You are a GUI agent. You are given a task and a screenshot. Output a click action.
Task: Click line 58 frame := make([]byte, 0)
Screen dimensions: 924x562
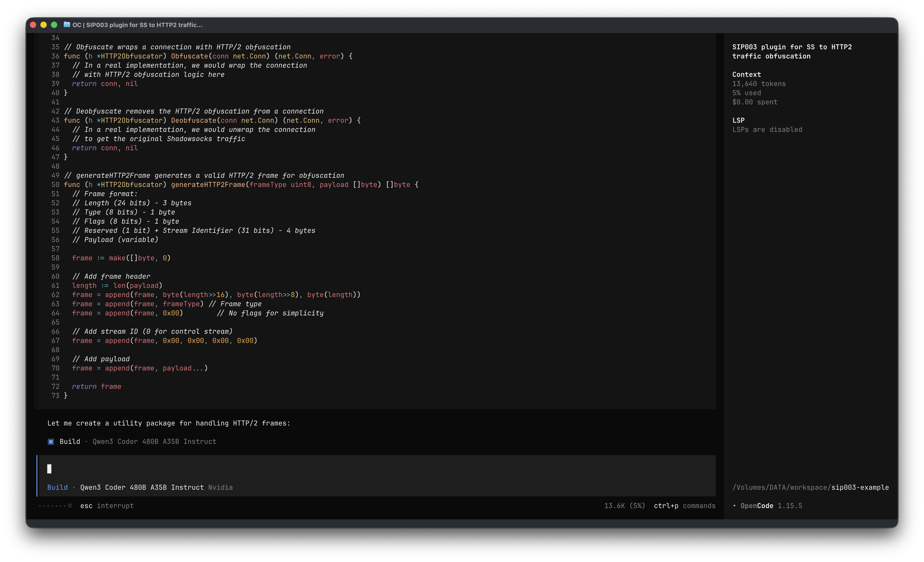[121, 258]
